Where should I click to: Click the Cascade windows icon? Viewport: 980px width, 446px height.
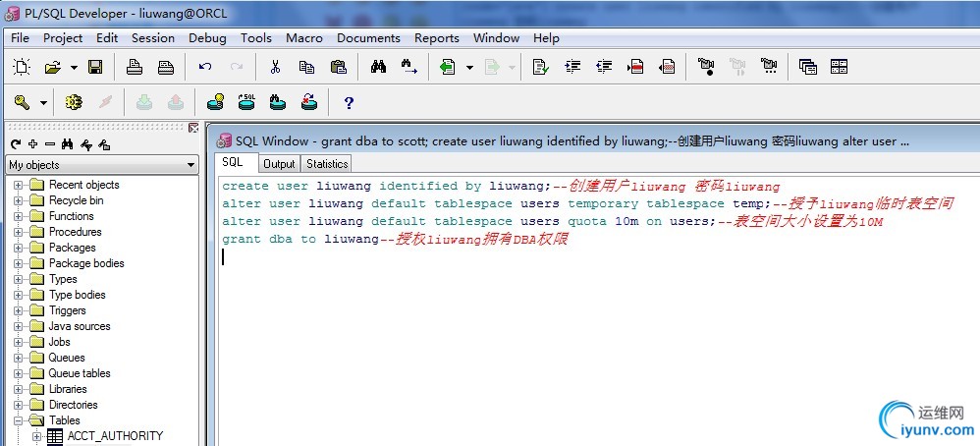click(808, 67)
